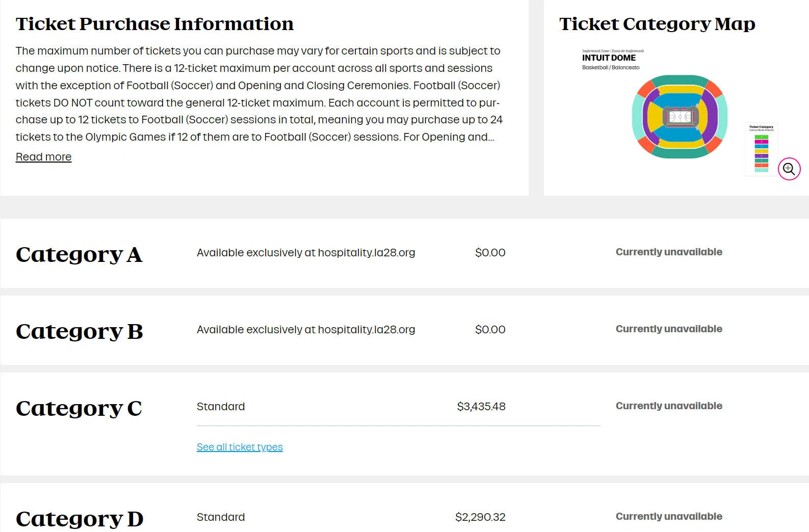Viewport: 809px width, 532px height.
Task: Click the ticket category color legend
Action: click(761, 149)
